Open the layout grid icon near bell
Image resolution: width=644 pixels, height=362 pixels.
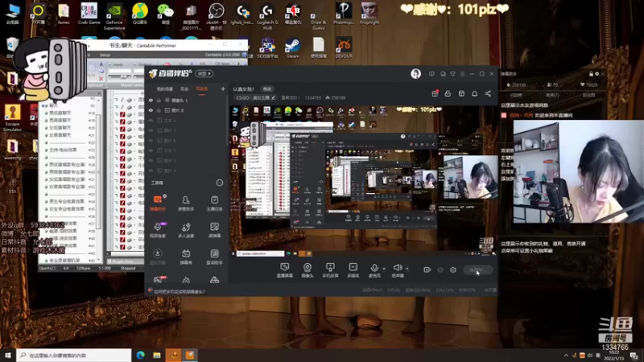tap(461, 93)
